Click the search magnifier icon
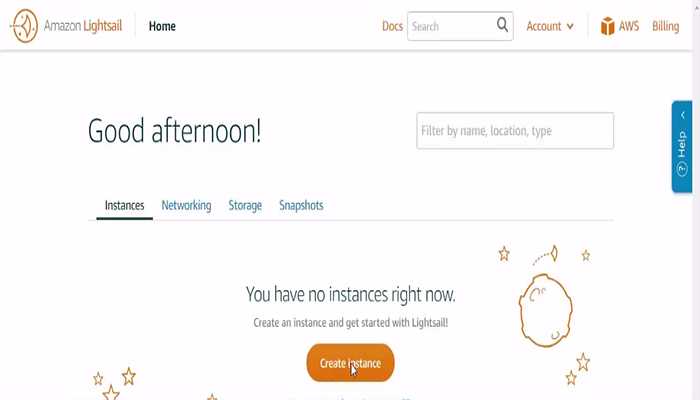700x400 pixels. point(502,25)
